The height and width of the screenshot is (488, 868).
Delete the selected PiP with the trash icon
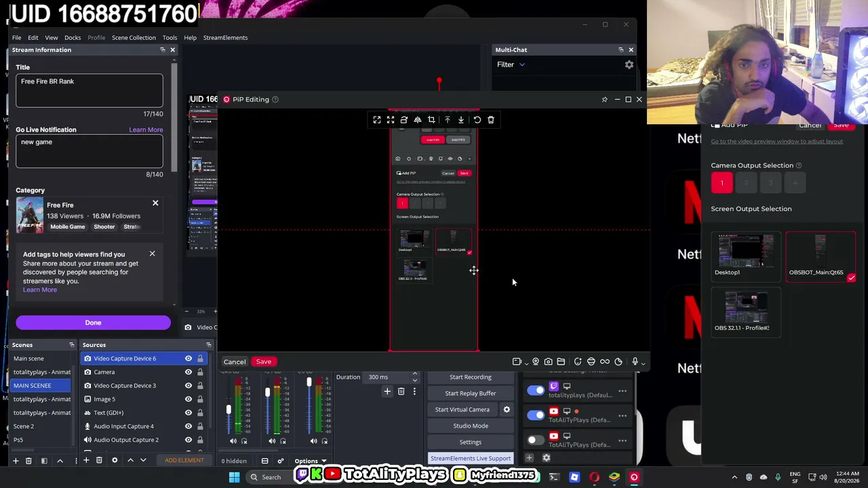tap(491, 120)
